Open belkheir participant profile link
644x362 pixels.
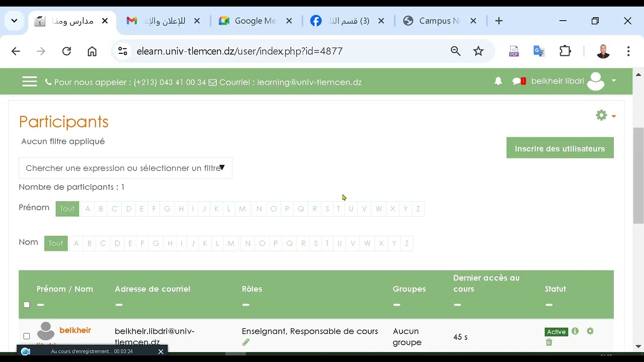[x=75, y=330]
